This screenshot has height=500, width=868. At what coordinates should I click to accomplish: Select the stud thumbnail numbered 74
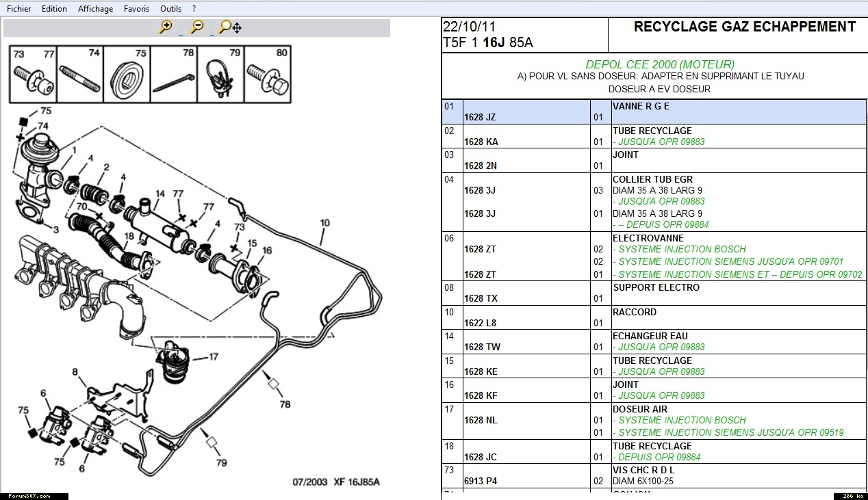click(x=79, y=73)
